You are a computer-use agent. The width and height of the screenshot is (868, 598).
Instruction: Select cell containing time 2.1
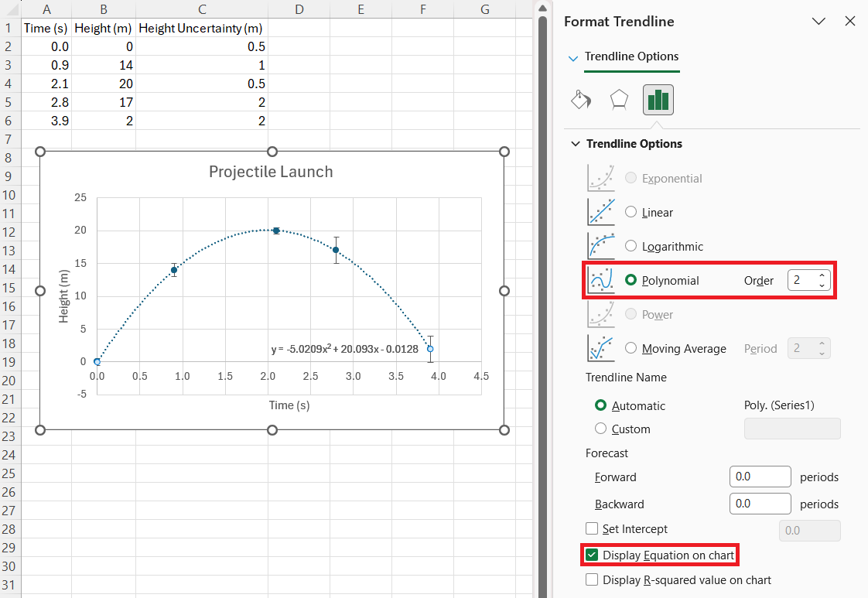pos(46,84)
